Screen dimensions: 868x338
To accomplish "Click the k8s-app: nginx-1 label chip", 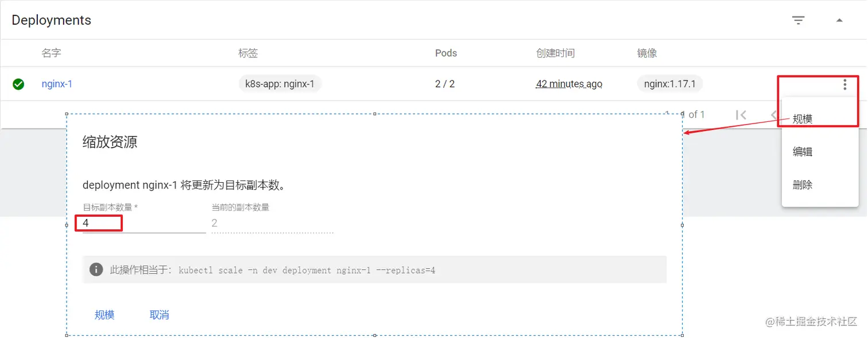I will click(280, 84).
